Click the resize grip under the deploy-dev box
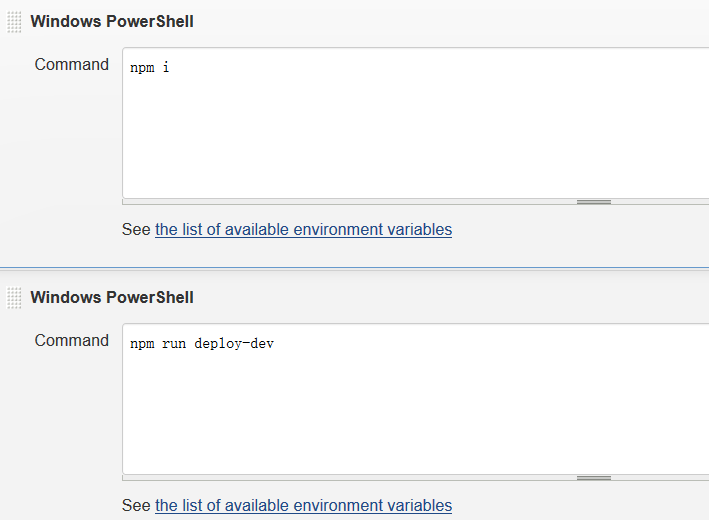 point(593,478)
